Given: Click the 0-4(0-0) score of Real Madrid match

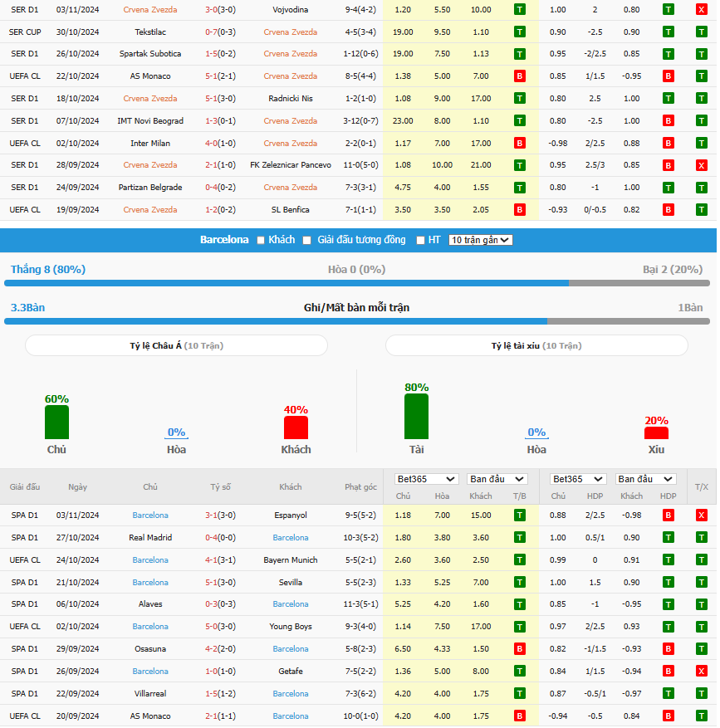Looking at the screenshot, I should click(220, 538).
